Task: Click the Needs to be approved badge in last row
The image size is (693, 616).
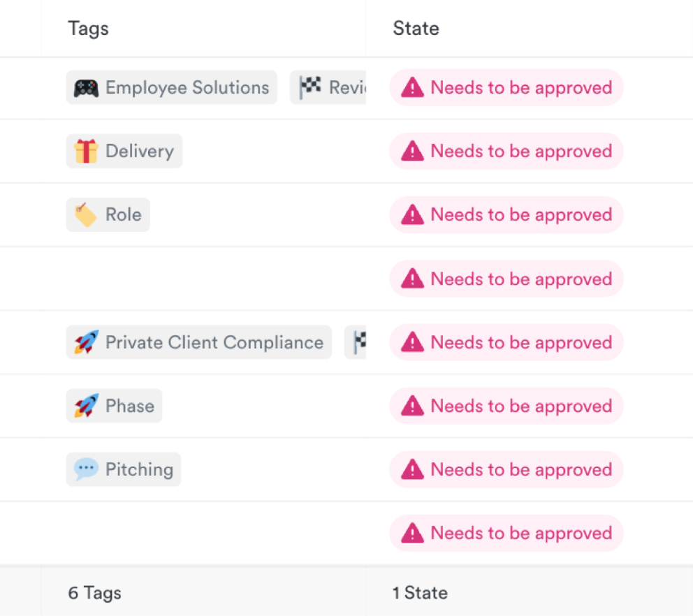Action: 506,534
